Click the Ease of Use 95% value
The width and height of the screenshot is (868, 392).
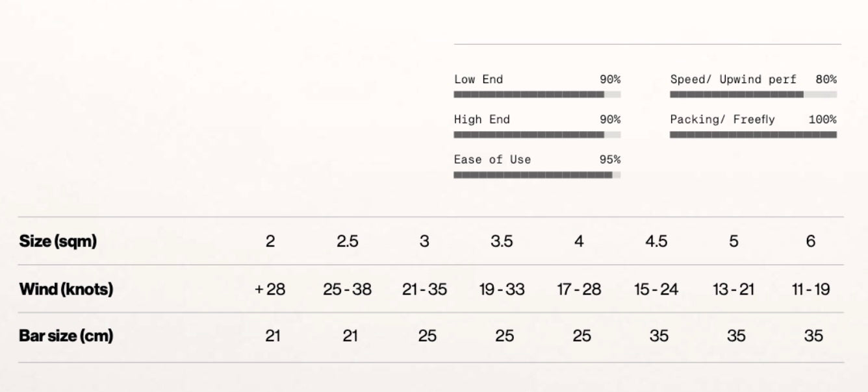click(609, 160)
